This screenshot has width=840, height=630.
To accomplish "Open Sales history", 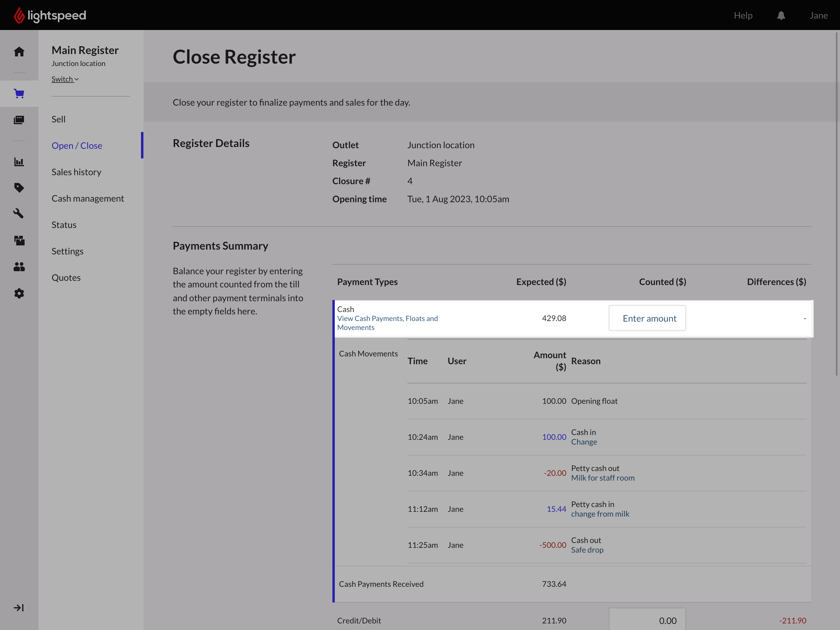I will [76, 172].
